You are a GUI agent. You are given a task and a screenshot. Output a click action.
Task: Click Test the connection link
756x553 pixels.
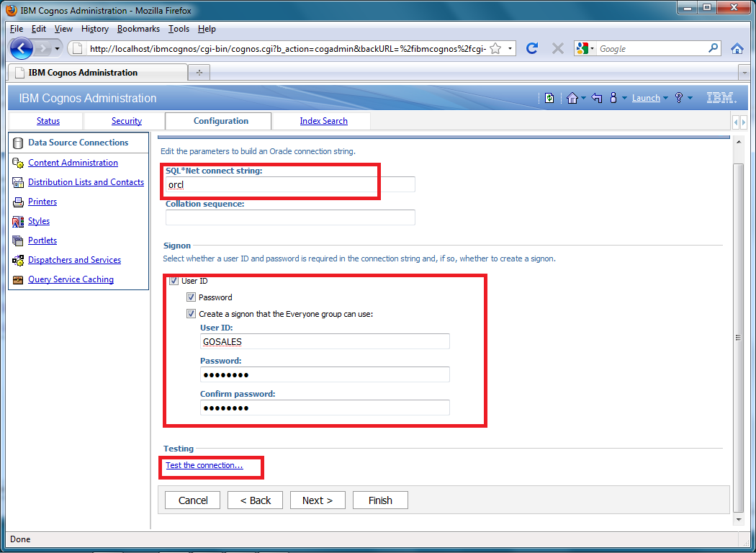coord(204,465)
